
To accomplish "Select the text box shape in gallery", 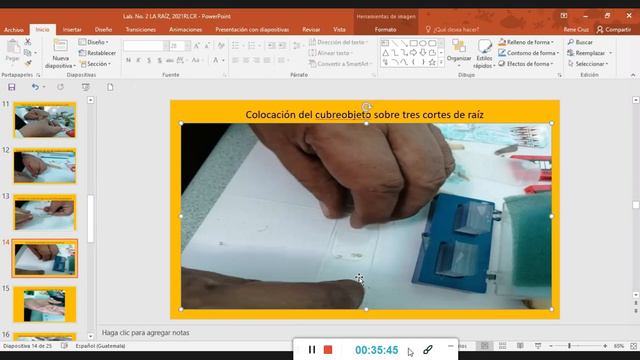I will (x=385, y=43).
